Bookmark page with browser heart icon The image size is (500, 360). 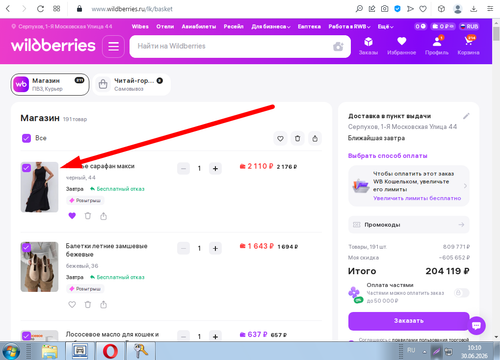click(x=423, y=9)
